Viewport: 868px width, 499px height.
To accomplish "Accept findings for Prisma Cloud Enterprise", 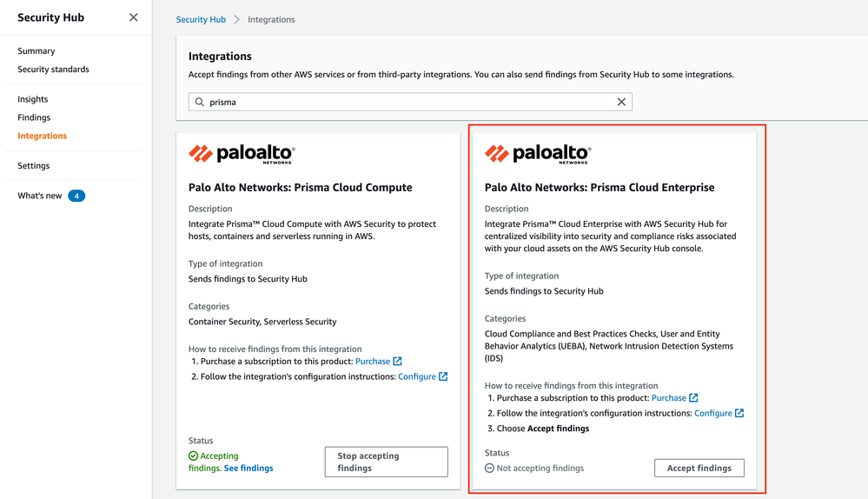I will click(699, 468).
